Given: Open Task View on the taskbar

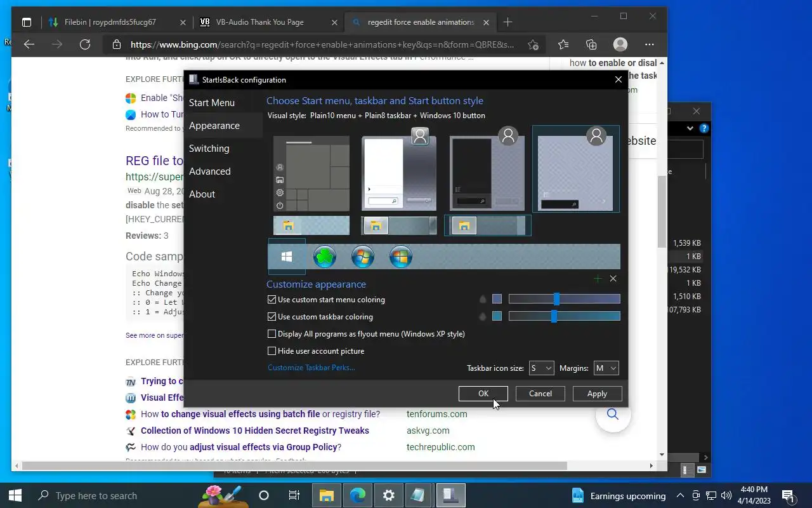Looking at the screenshot, I should [294, 495].
